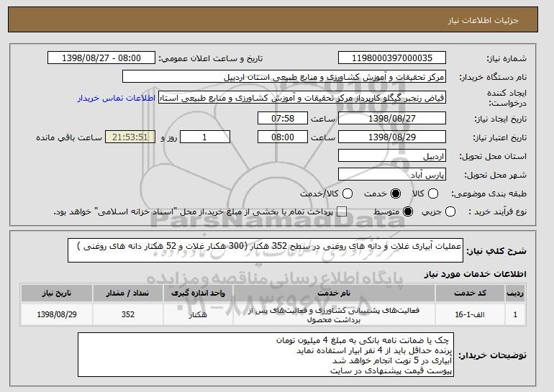
Task: Click the واحد اندازه گیری column header
Action: click(198, 293)
